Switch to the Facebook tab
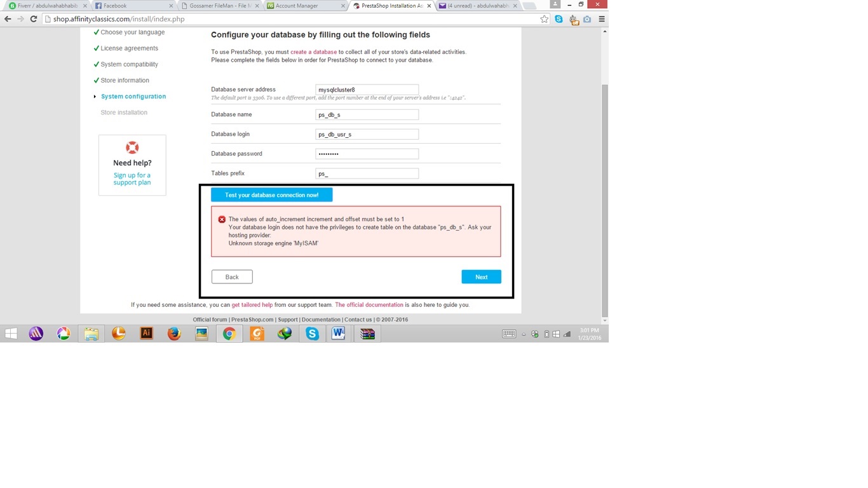The height and width of the screenshot is (488, 868). 132,6
